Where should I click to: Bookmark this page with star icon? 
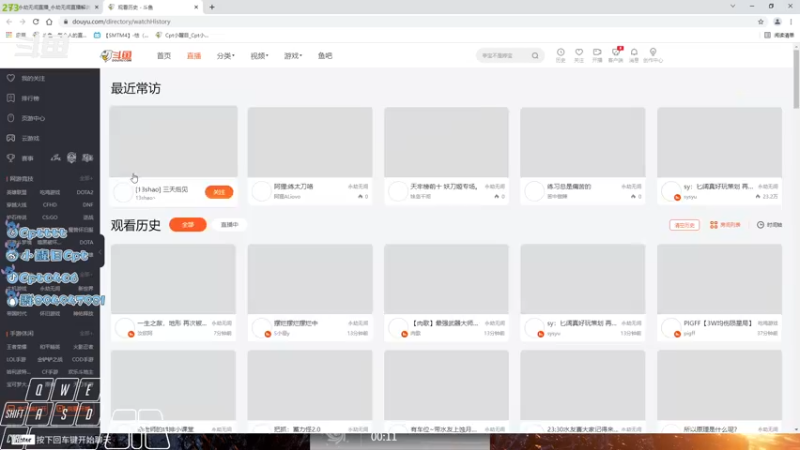(761, 21)
